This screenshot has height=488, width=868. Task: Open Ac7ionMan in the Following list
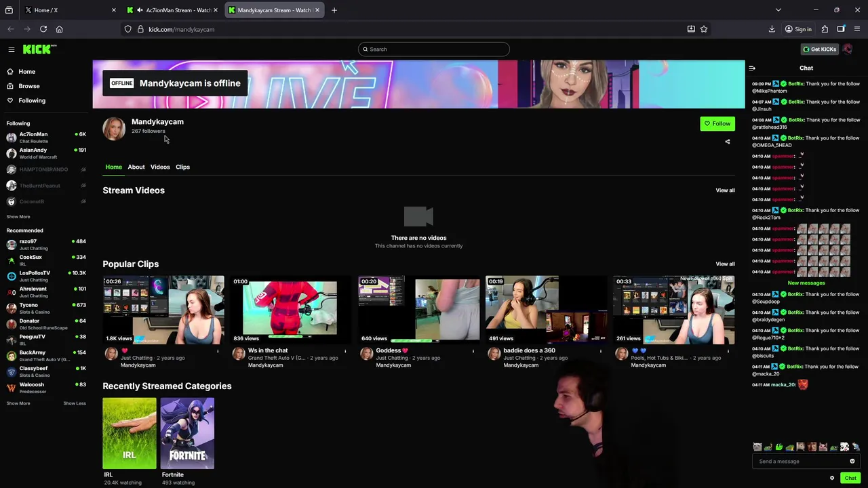46,138
